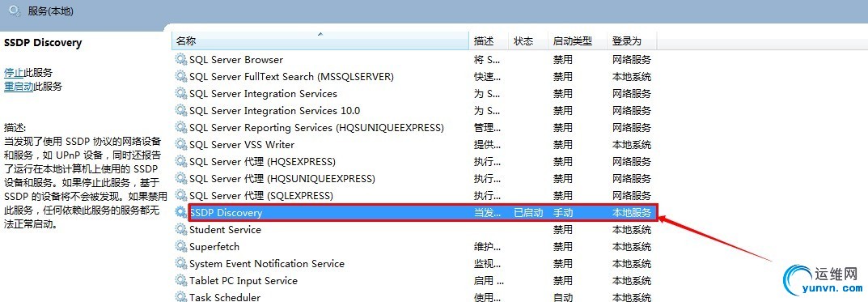Click 自动 startup type of Task Scheduler

point(563,297)
